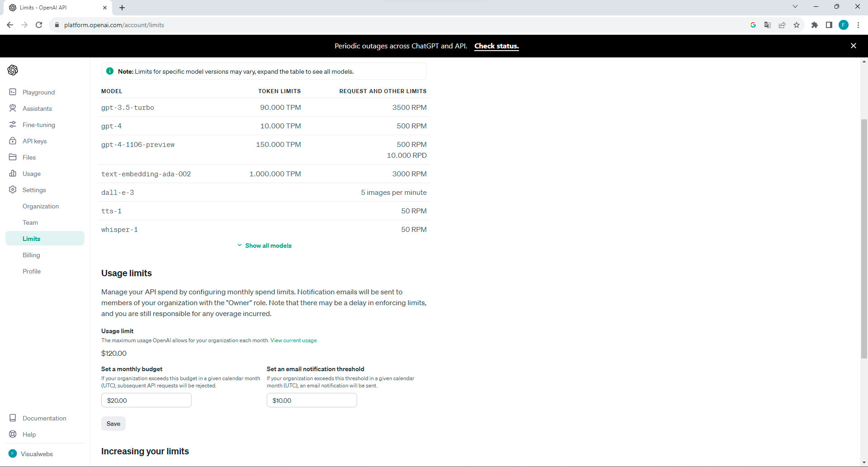Screen dimensions: 868x467
Task: Click View current usage link
Action: point(293,340)
